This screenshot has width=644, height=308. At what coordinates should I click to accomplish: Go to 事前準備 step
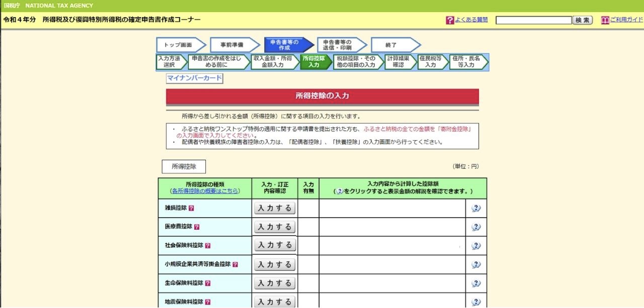tap(234, 45)
